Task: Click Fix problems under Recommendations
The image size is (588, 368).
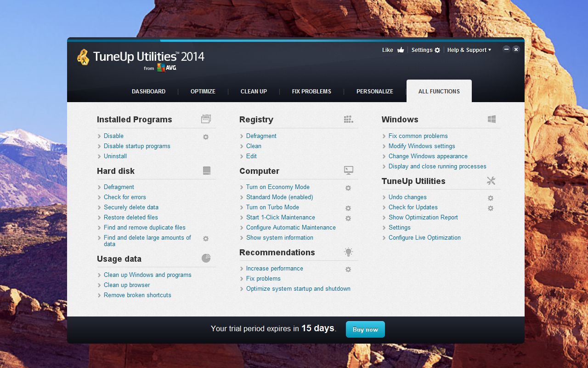Action: point(263,278)
